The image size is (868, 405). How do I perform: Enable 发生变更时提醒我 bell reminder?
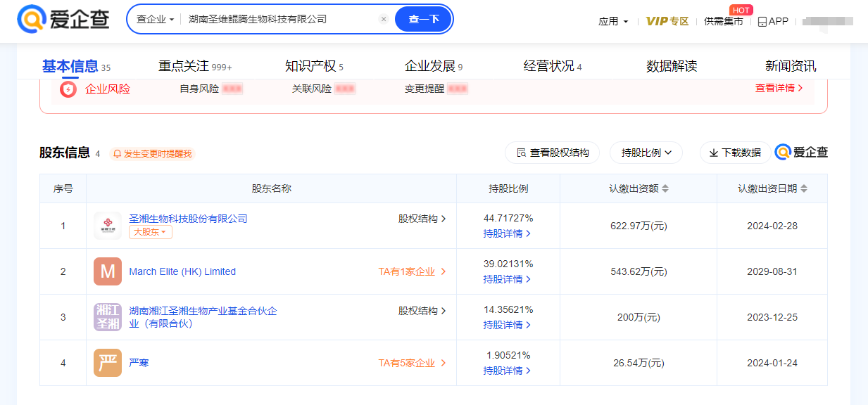(152, 153)
